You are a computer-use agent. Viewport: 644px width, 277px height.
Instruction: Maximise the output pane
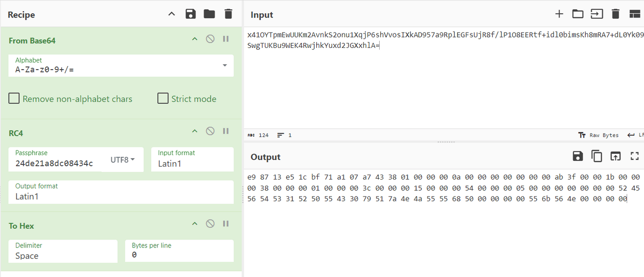pos(635,156)
